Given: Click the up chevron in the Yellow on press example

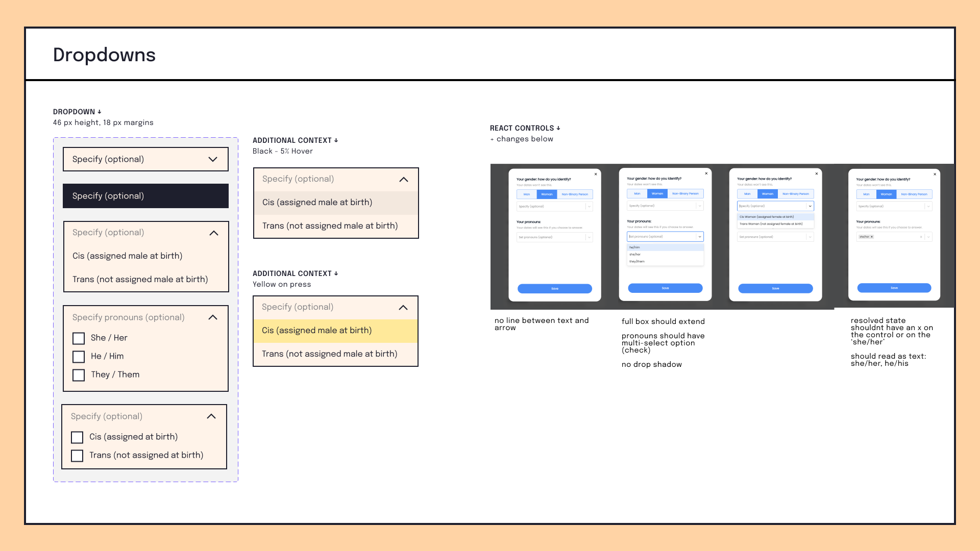Looking at the screenshot, I should tap(403, 307).
